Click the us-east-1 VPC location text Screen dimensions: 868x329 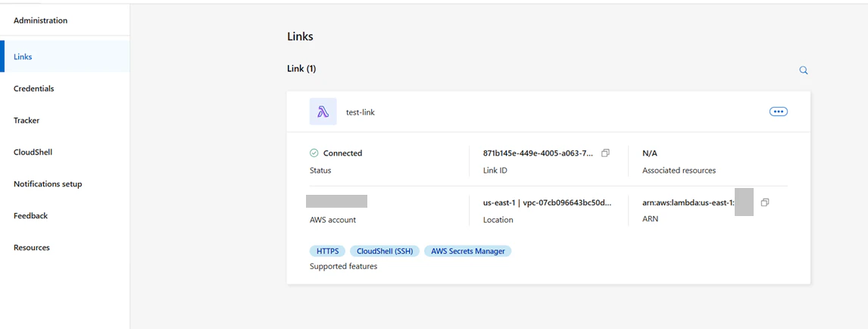[548, 202]
